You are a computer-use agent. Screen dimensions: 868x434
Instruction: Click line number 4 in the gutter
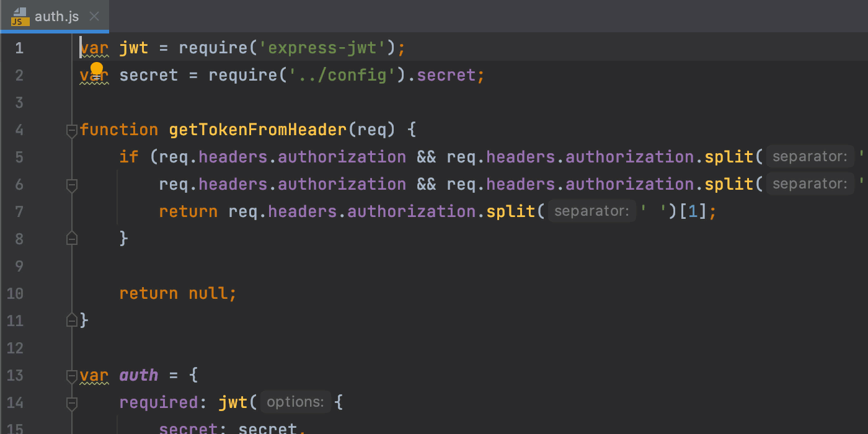pyautogui.click(x=19, y=130)
